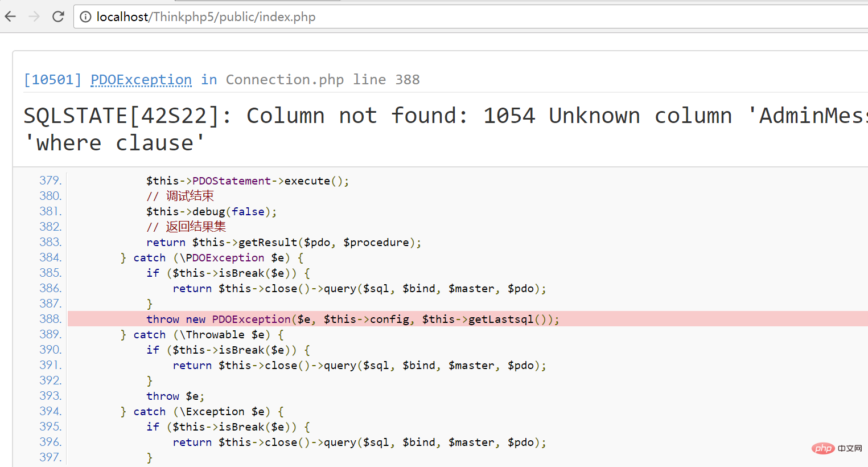Click the browser forward arrow
868x467 pixels.
(x=34, y=17)
